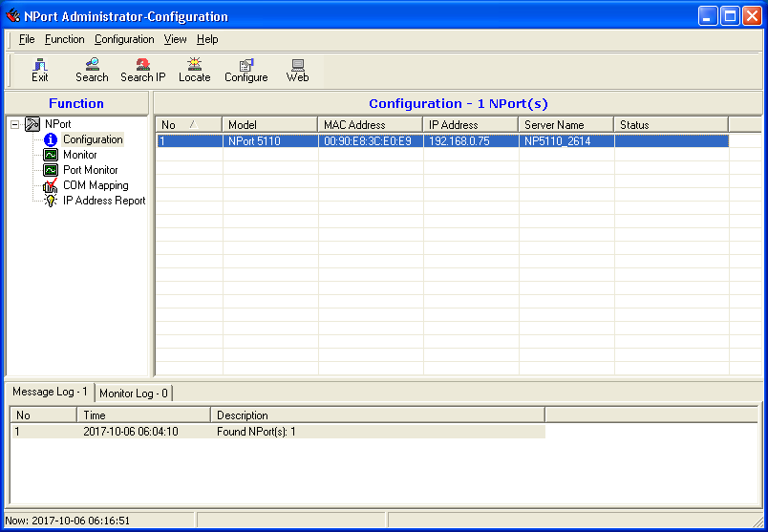Click the log time 2017-10-06 06:04:10

tap(131, 432)
